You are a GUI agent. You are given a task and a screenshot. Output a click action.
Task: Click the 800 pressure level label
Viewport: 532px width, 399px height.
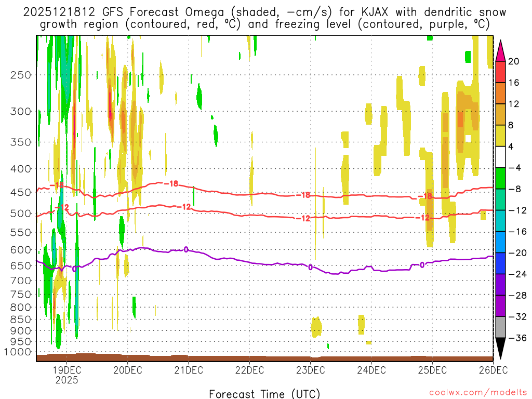pyautogui.click(x=21, y=308)
